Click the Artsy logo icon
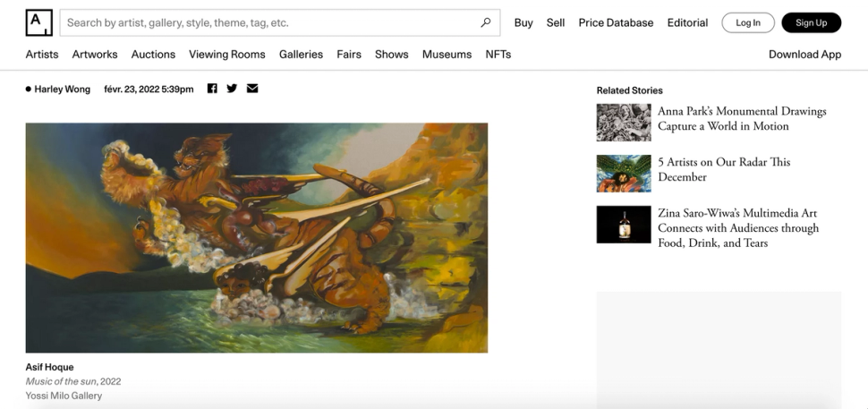The image size is (868, 409). point(38,22)
